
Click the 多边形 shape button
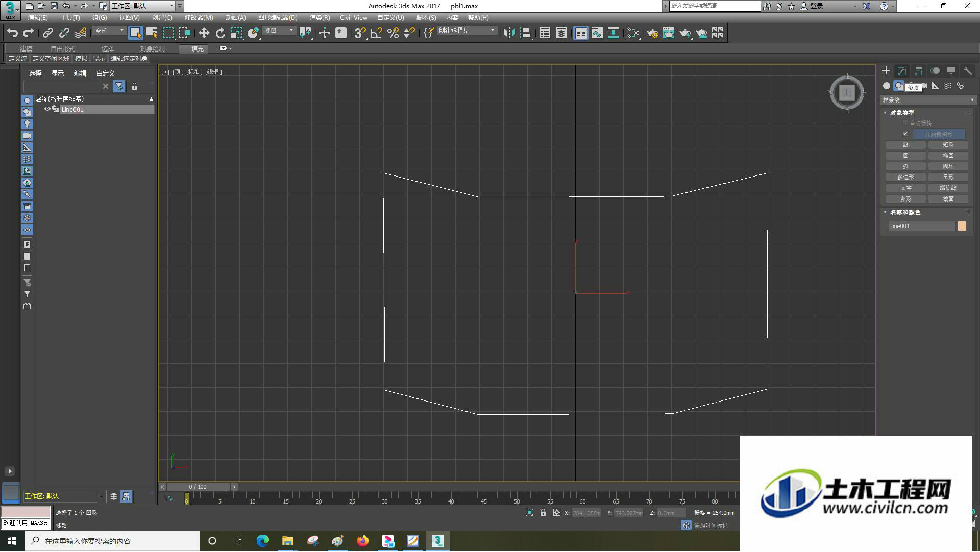[905, 177]
